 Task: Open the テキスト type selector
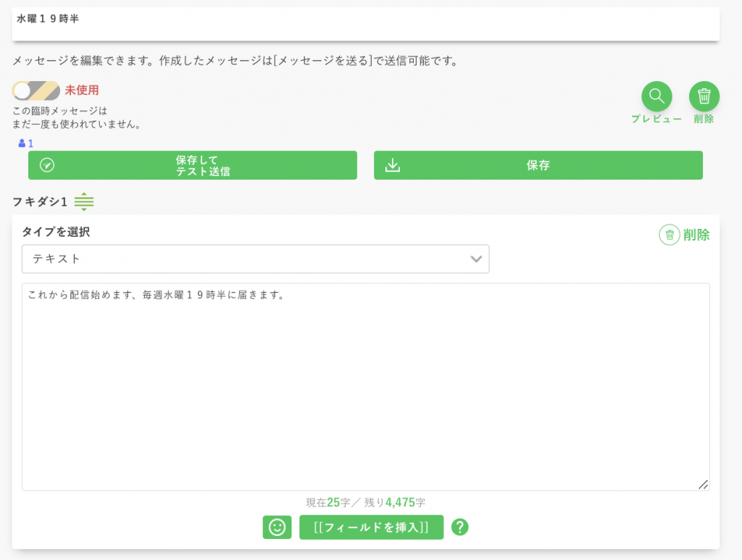[x=255, y=259]
